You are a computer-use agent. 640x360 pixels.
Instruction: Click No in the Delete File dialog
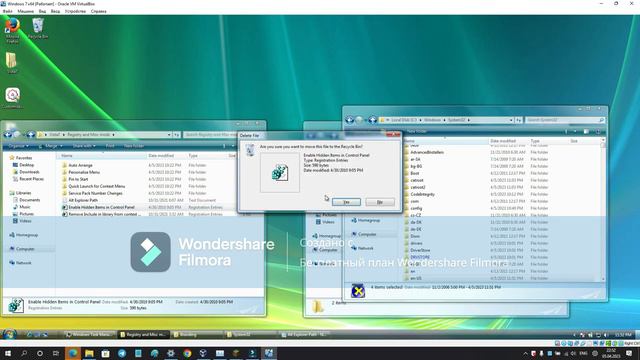[x=380, y=202]
